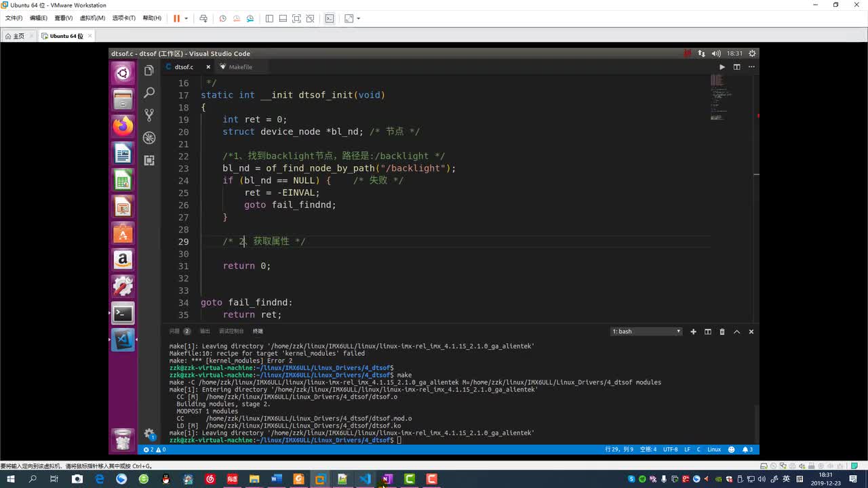
Task: Send Ctrl+Alt+Del to the VM
Action: 203,18
